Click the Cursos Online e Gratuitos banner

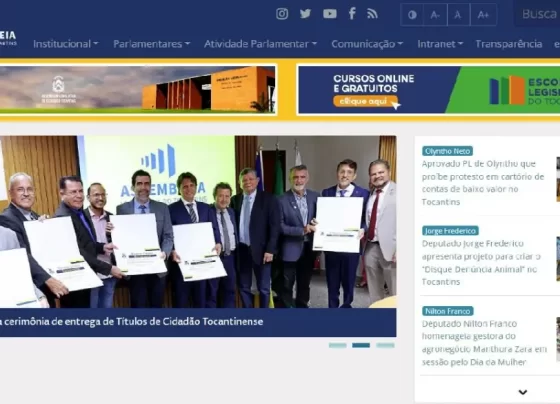pyautogui.click(x=429, y=90)
